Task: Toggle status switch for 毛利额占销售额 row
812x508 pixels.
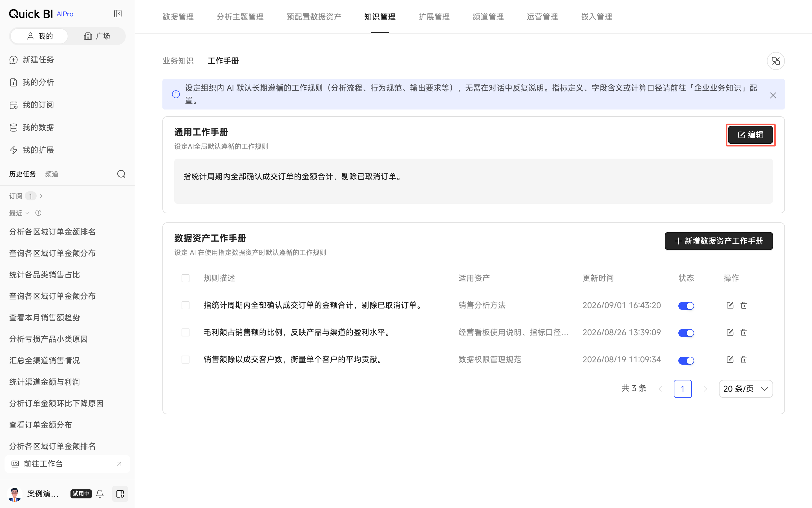Action: tap(686, 333)
